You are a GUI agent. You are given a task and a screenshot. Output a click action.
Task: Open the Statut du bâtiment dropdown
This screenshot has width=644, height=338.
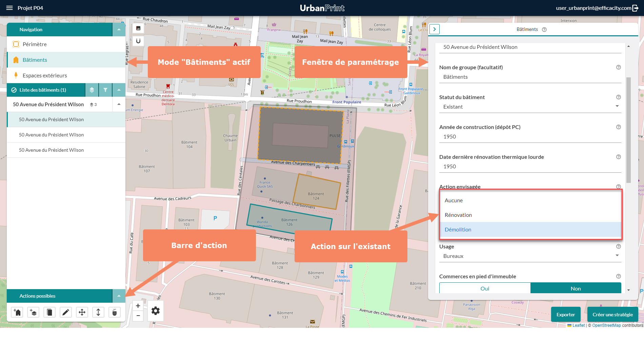[x=530, y=107]
